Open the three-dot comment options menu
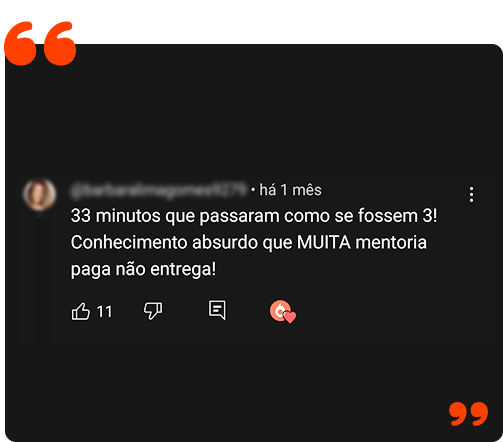Image resolution: width=503 pixels, height=442 pixels. pos(471,194)
